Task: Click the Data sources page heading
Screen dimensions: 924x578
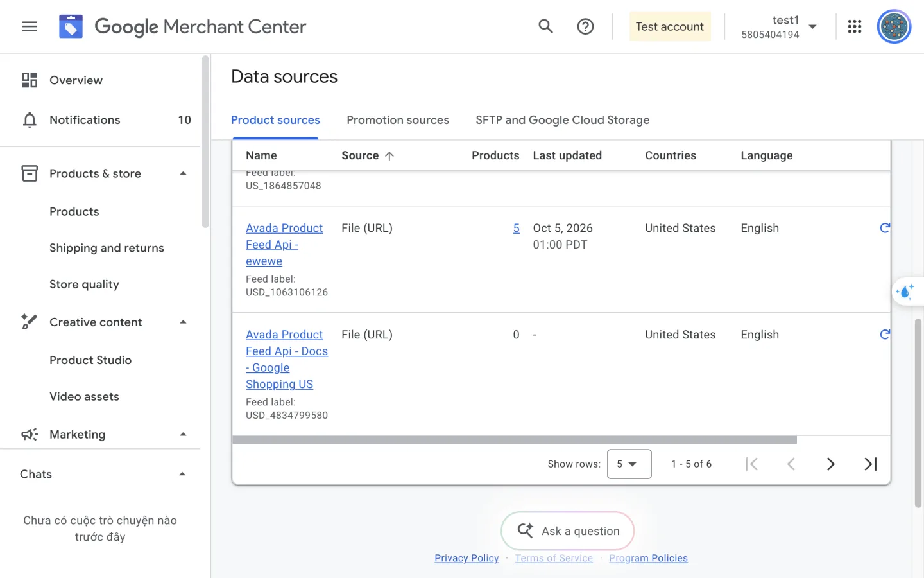Action: pos(284,76)
